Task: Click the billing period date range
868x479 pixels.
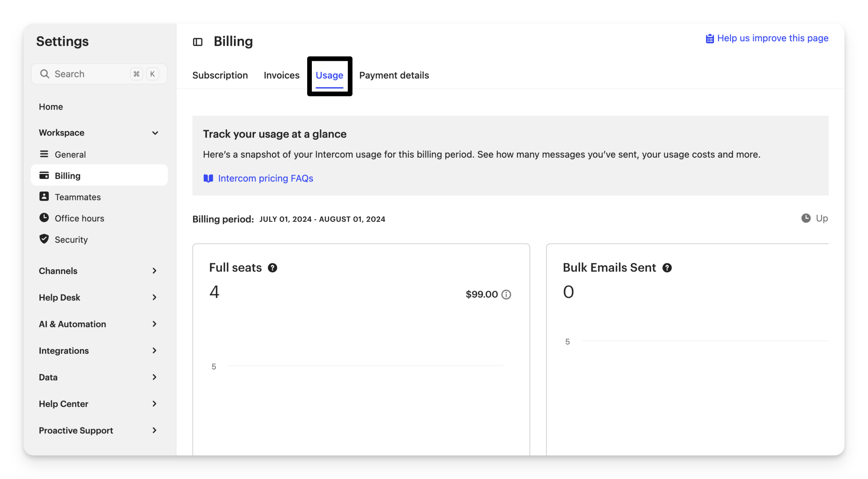Action: click(x=322, y=219)
